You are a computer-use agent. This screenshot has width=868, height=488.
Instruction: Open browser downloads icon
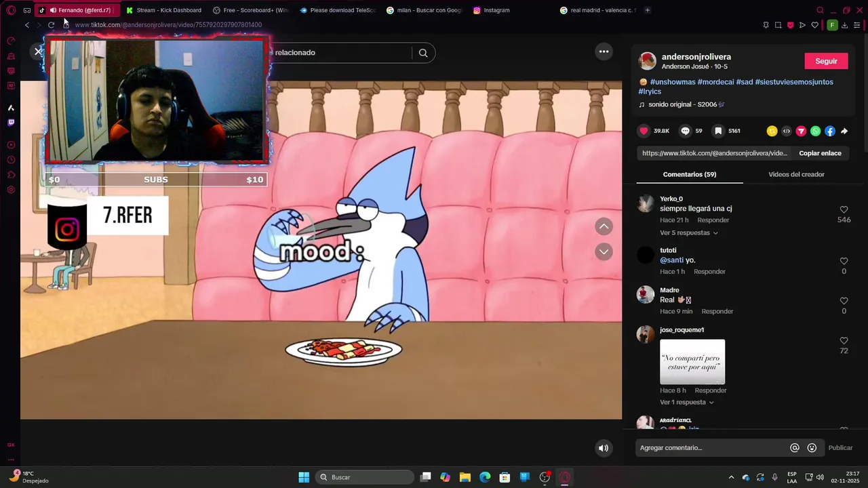[844, 25]
